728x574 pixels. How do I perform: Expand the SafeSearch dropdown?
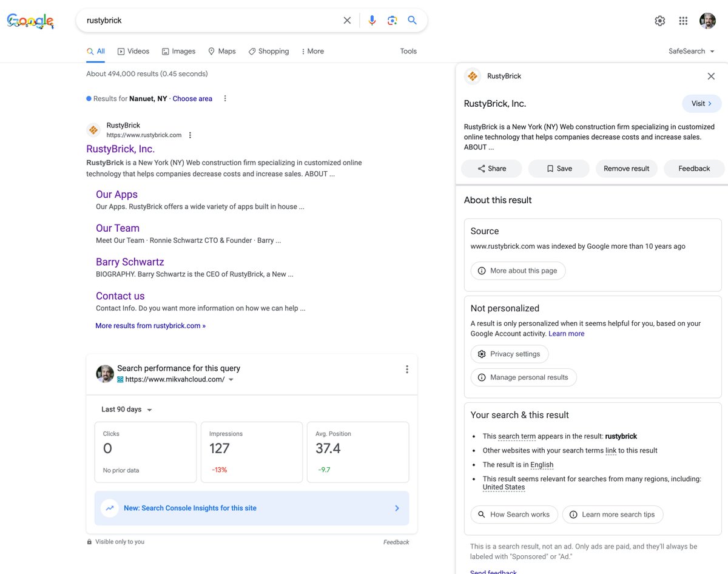click(692, 52)
